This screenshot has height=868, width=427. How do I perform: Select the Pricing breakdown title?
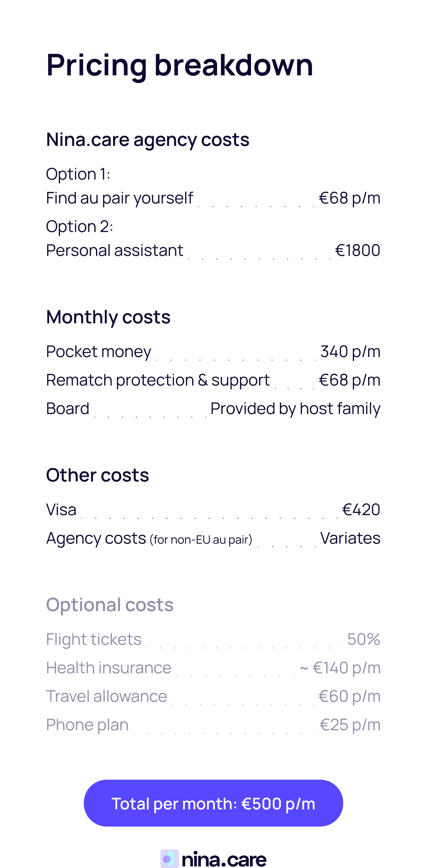(179, 65)
